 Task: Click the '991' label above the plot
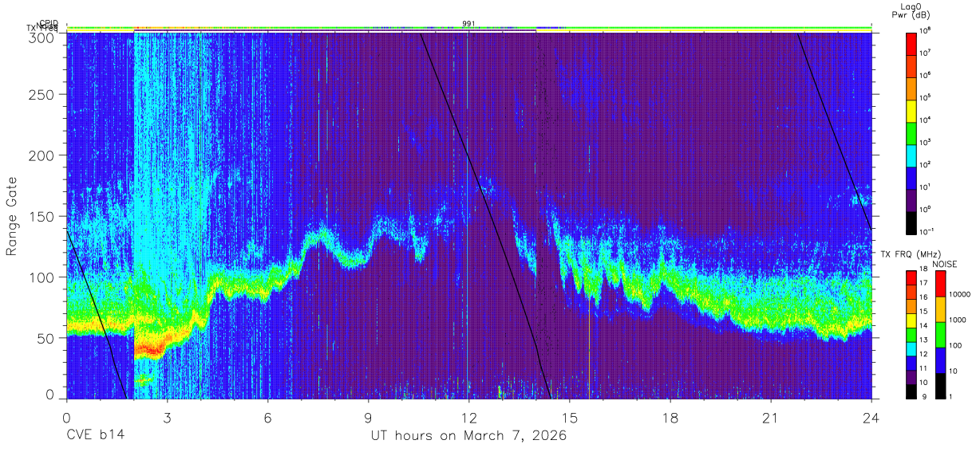click(x=468, y=24)
